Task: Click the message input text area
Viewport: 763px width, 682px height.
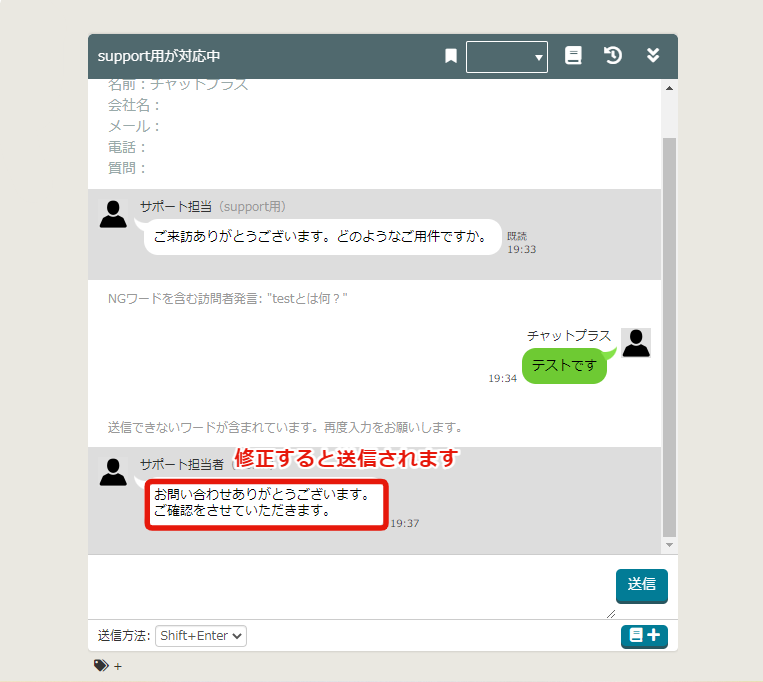Action: (x=350, y=587)
